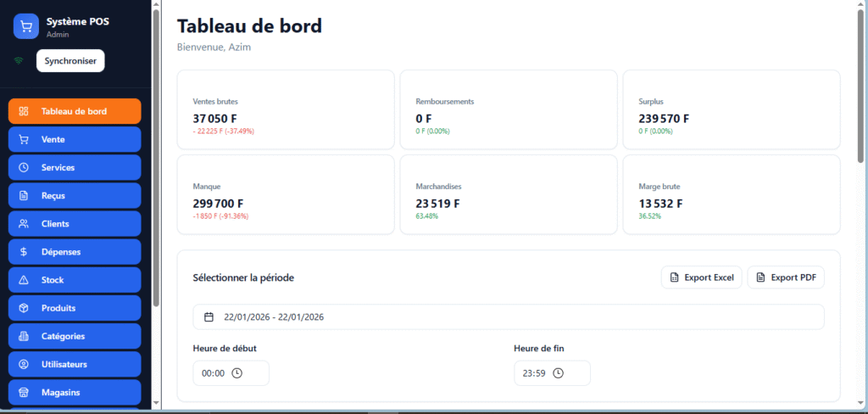Go to the Vente page
The image size is (868, 414).
click(x=75, y=139)
